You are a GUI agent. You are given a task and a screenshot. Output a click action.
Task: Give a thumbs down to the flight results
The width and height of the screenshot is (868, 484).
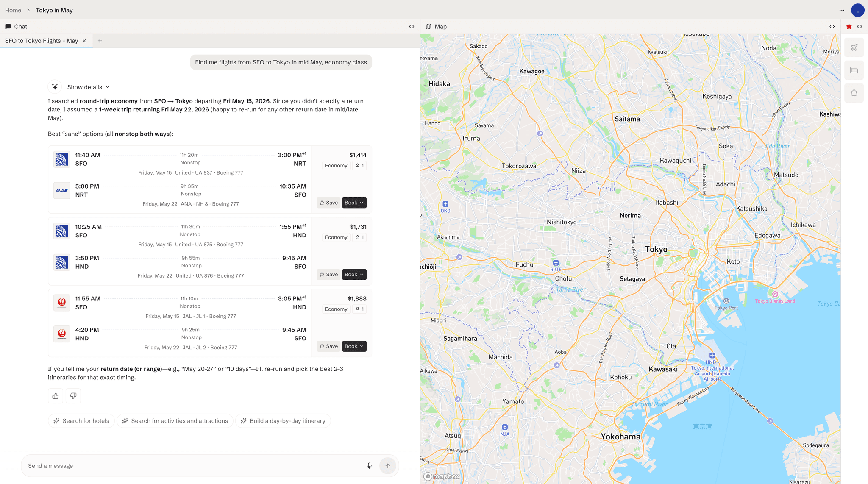73,395
